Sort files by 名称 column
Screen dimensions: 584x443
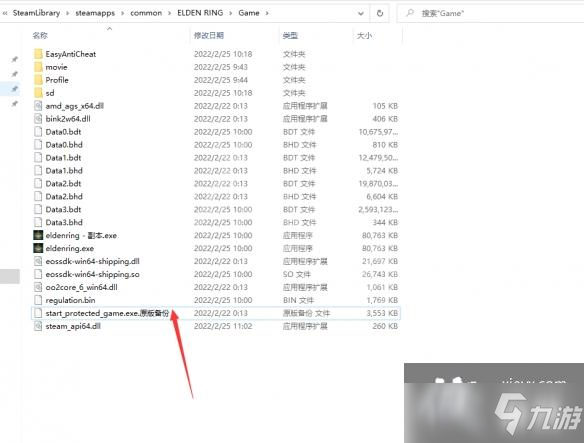coord(40,35)
